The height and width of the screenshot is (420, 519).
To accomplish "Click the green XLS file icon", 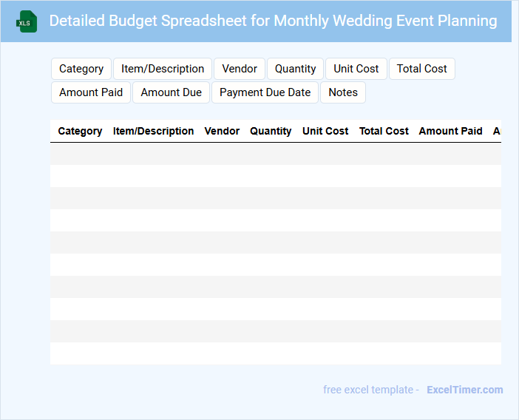I will (27, 21).
